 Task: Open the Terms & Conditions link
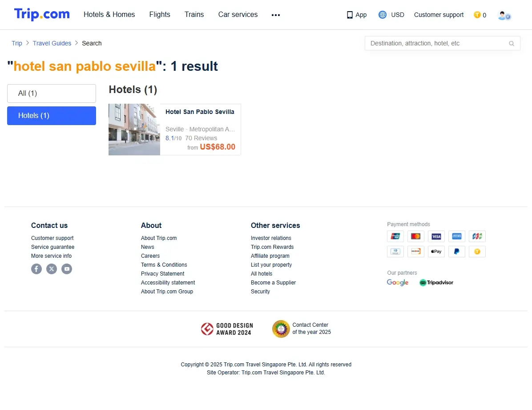click(164, 264)
